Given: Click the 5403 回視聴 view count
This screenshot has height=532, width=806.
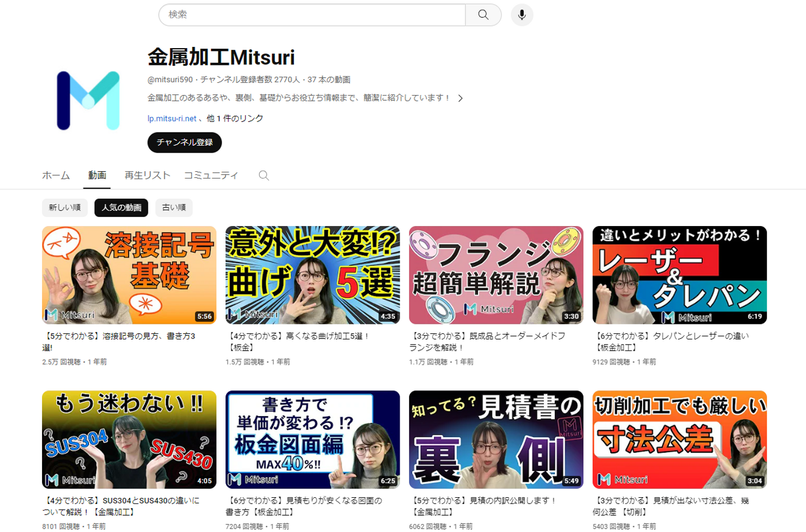Looking at the screenshot, I should coord(612,526).
